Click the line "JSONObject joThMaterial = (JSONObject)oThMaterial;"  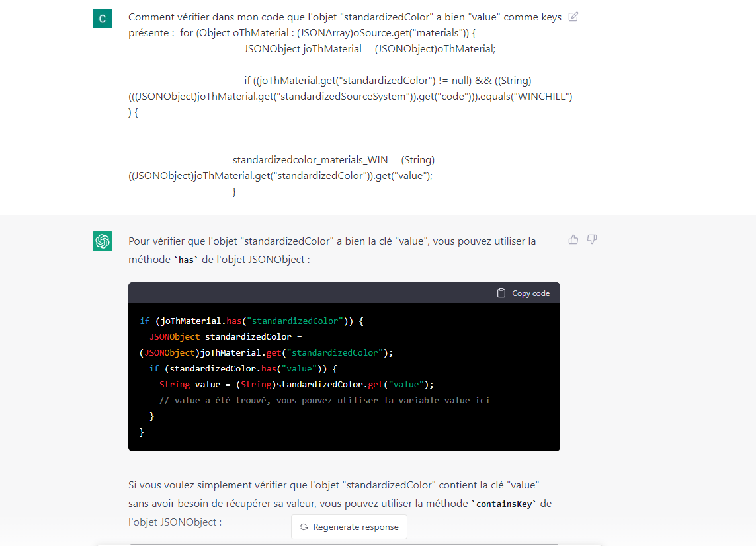click(x=370, y=49)
